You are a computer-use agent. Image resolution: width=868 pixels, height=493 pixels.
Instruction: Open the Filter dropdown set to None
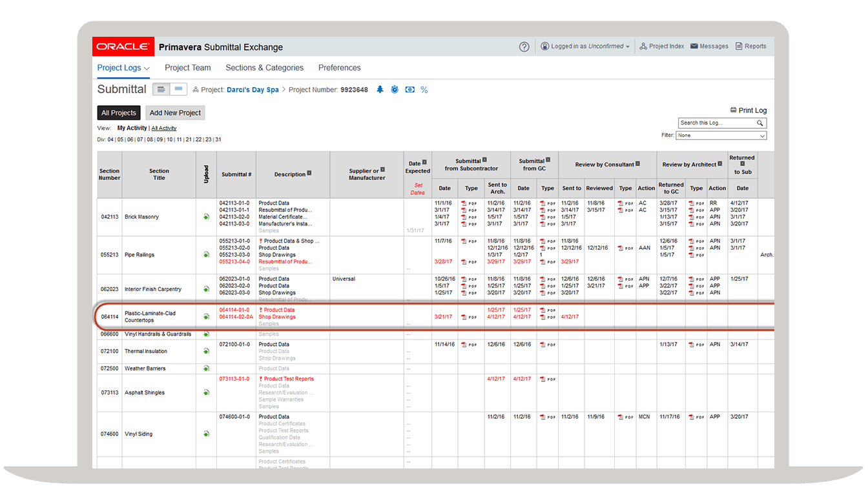click(x=721, y=136)
